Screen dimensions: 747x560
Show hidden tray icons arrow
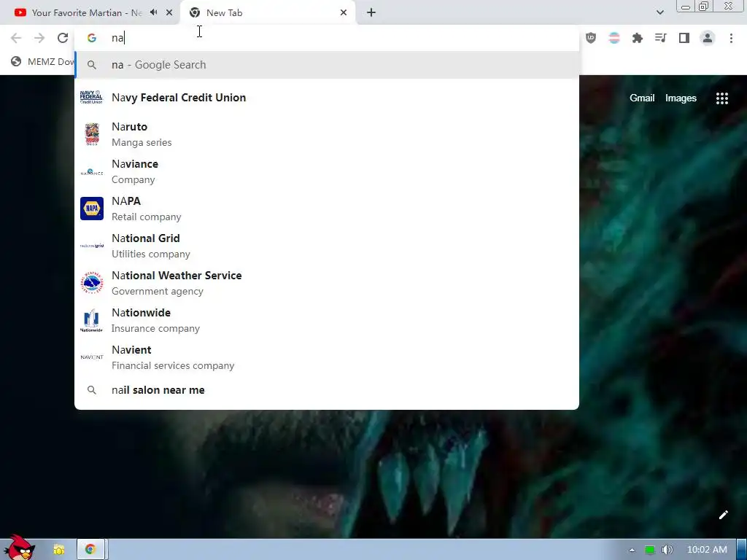(632, 550)
